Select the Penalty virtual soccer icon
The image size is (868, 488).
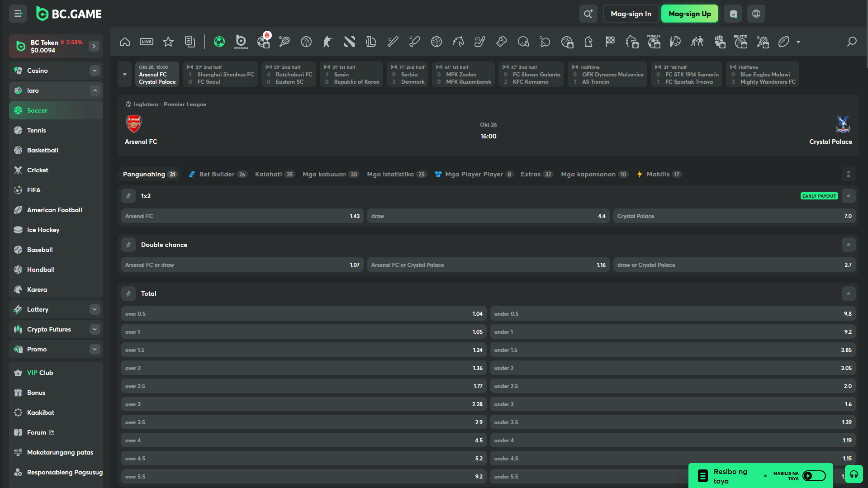click(654, 42)
